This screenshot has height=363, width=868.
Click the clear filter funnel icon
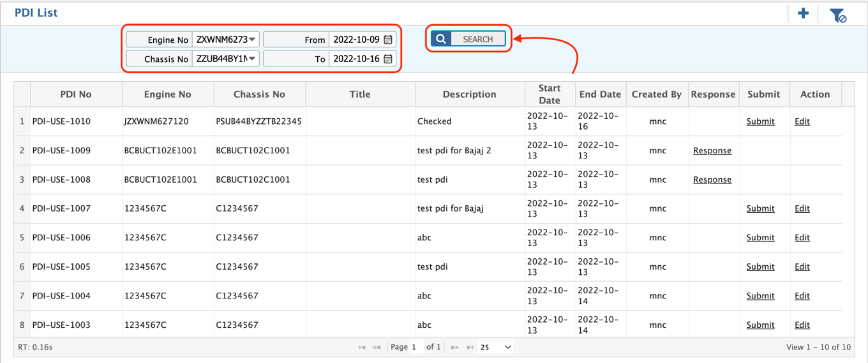[x=837, y=15]
